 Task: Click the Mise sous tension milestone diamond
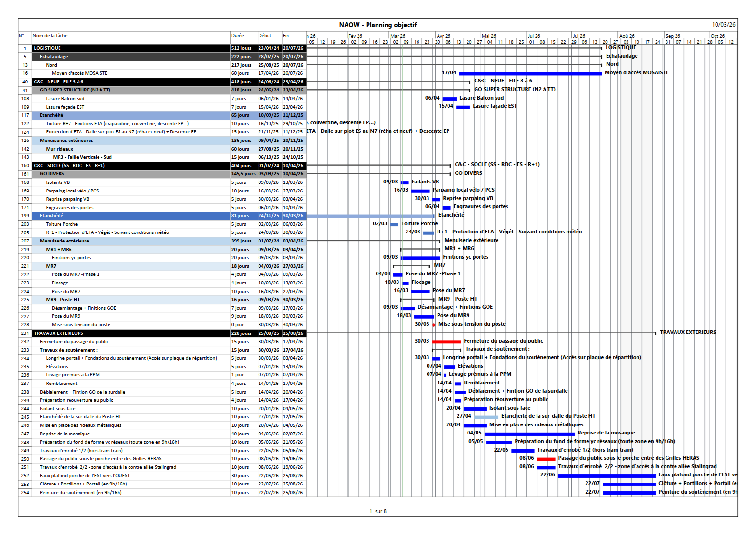coord(434,325)
